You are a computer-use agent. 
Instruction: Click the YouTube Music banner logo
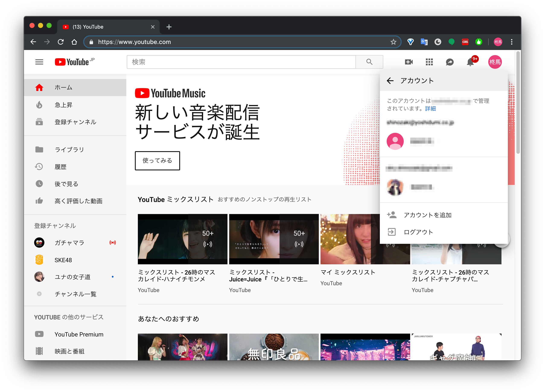coord(170,94)
